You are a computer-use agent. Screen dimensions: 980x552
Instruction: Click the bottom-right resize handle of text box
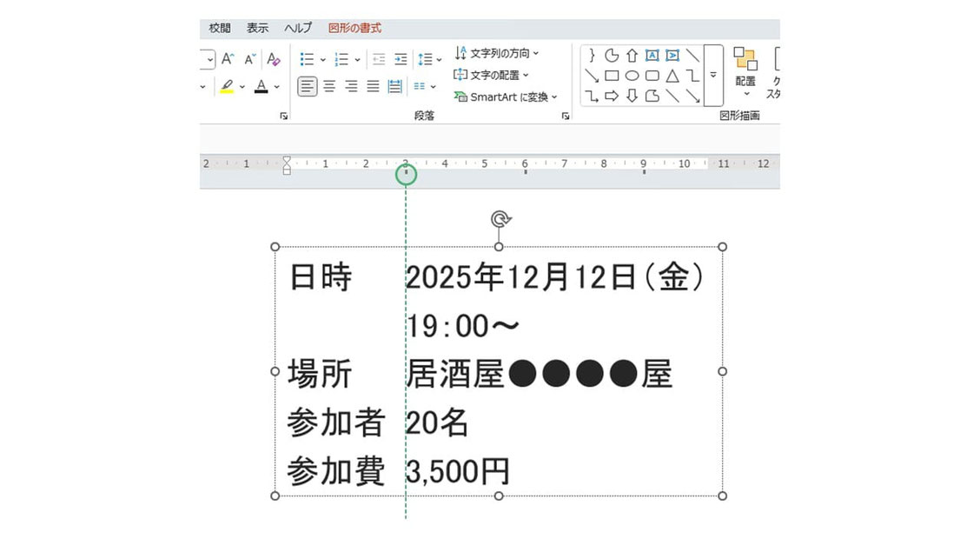point(723,495)
